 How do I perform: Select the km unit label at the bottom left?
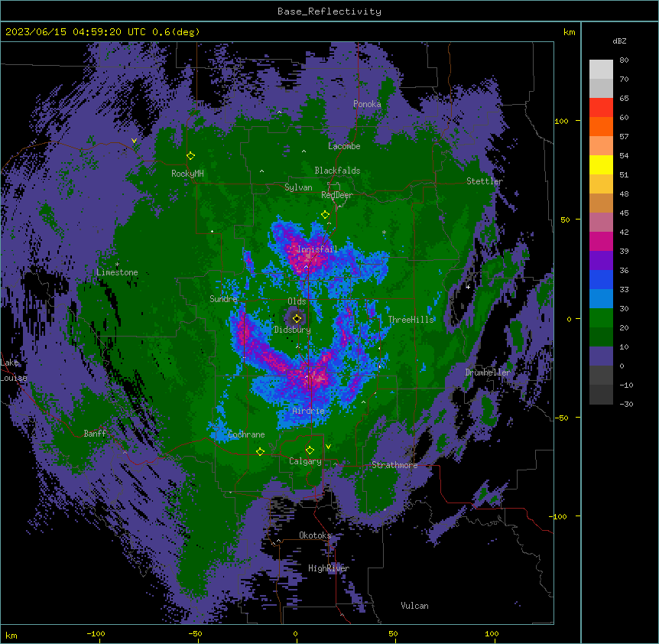11,635
